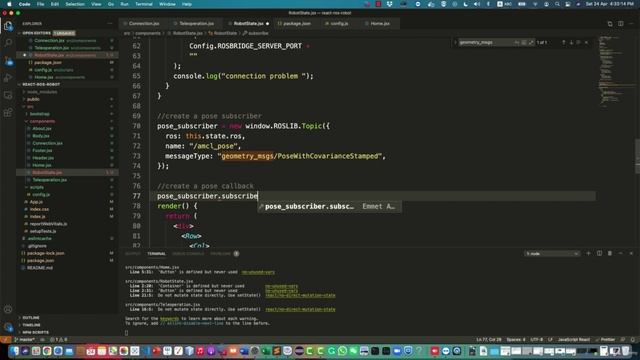The height and width of the screenshot is (360, 640).
Task: Open the Selection menu in menu bar
Action: (75, 4)
